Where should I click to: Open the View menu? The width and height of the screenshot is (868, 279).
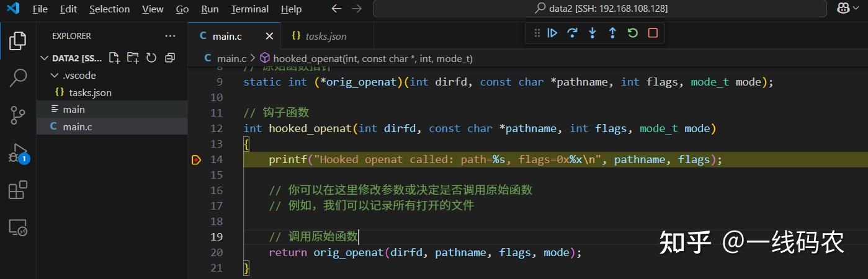pyautogui.click(x=153, y=9)
